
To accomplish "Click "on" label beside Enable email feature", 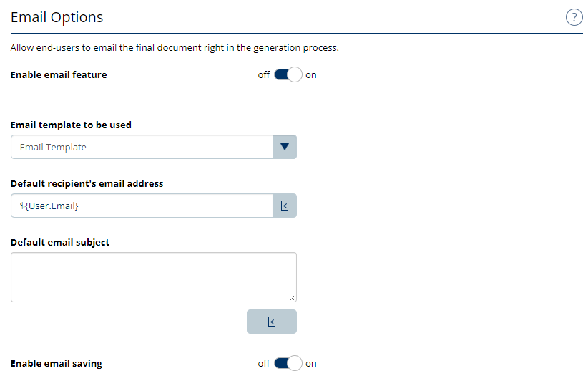I will click(x=311, y=74).
